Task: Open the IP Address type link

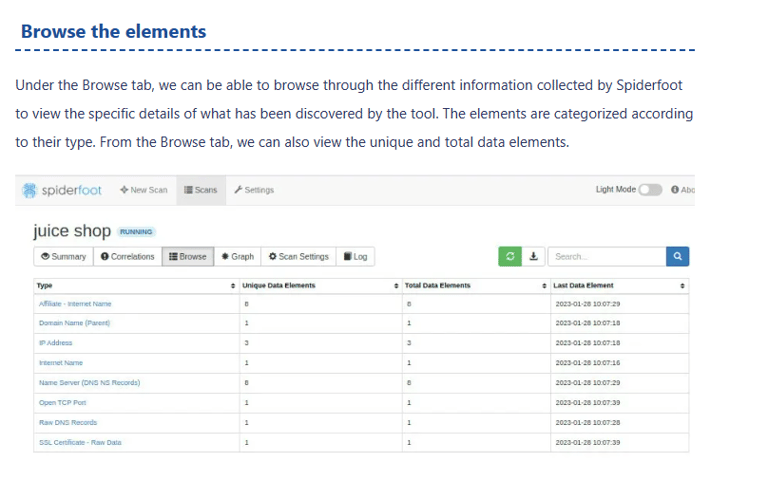Action: [55, 343]
